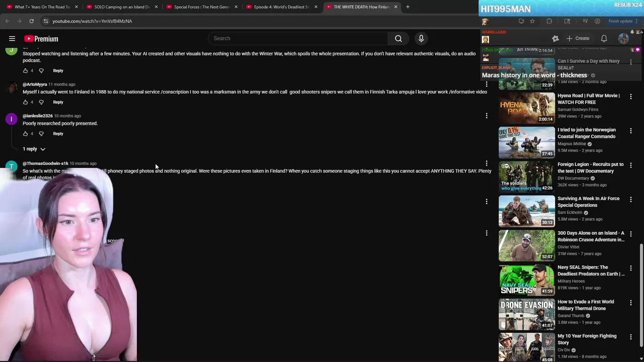
Task: Like the @ianleslie2326 comment
Action: point(25,134)
